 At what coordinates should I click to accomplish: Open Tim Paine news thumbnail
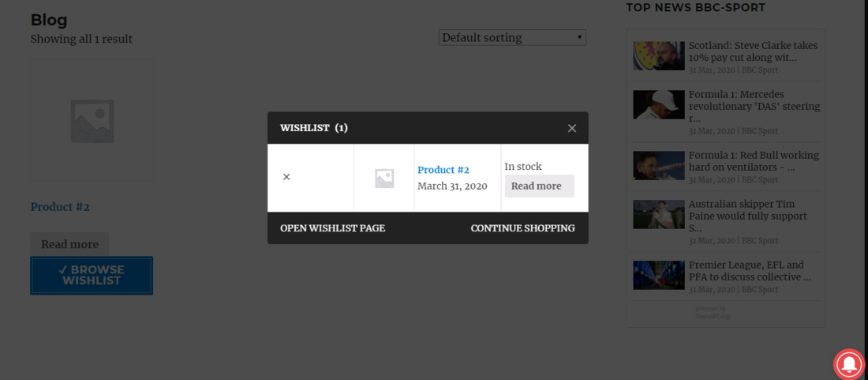tap(659, 213)
